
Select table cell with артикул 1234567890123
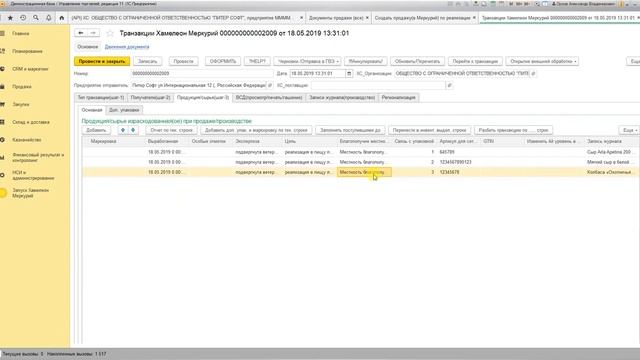click(459, 162)
